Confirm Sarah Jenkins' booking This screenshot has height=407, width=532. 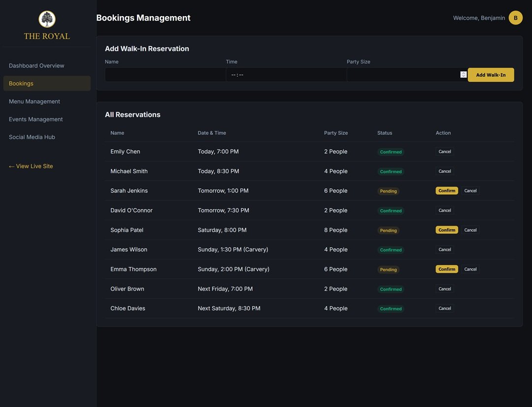pyautogui.click(x=447, y=191)
